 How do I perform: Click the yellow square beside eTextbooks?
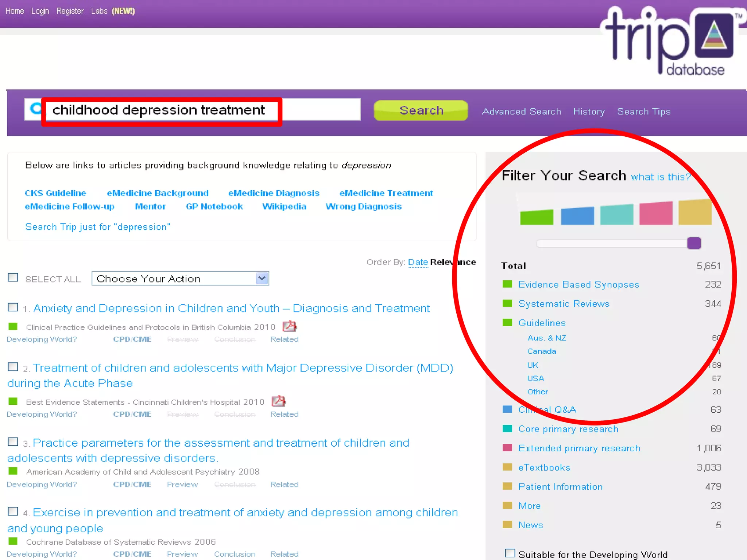[x=507, y=467]
